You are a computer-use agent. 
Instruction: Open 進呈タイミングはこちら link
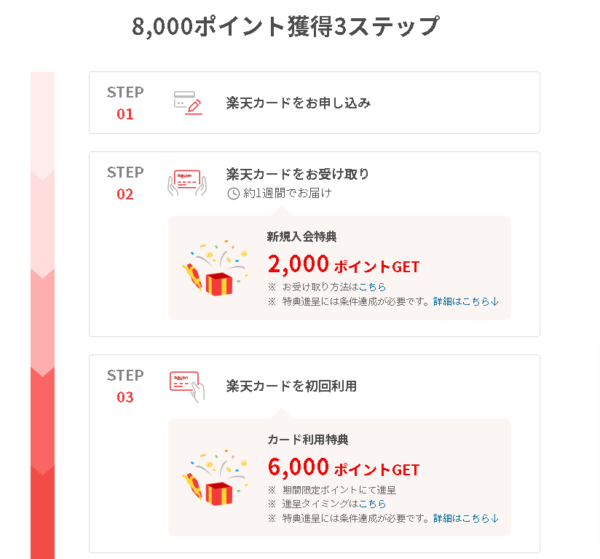pos(372,504)
